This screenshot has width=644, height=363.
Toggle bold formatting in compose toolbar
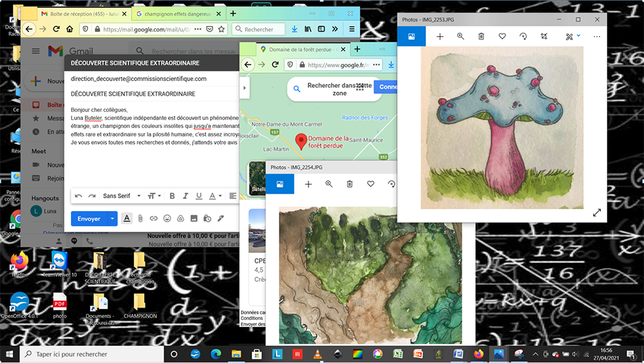tap(172, 196)
